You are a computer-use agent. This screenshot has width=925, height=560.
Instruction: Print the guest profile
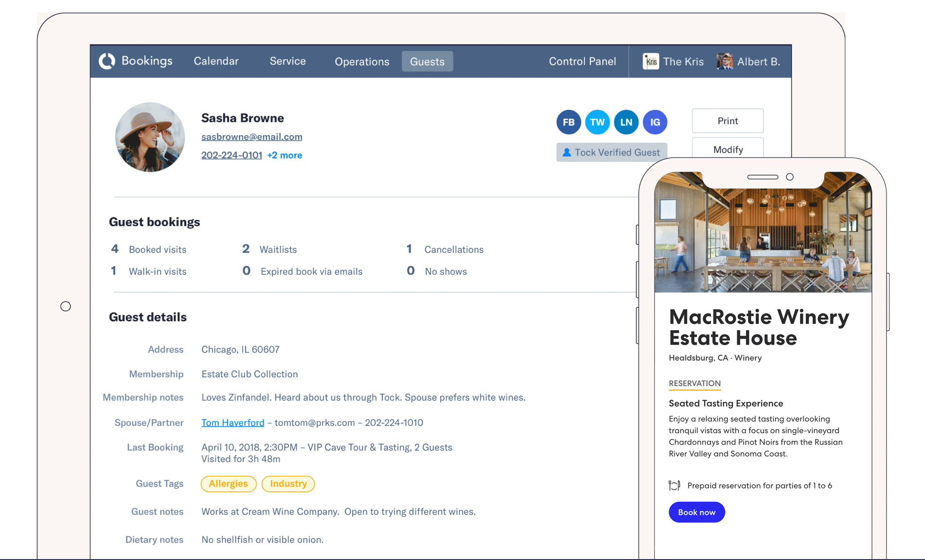[727, 121]
